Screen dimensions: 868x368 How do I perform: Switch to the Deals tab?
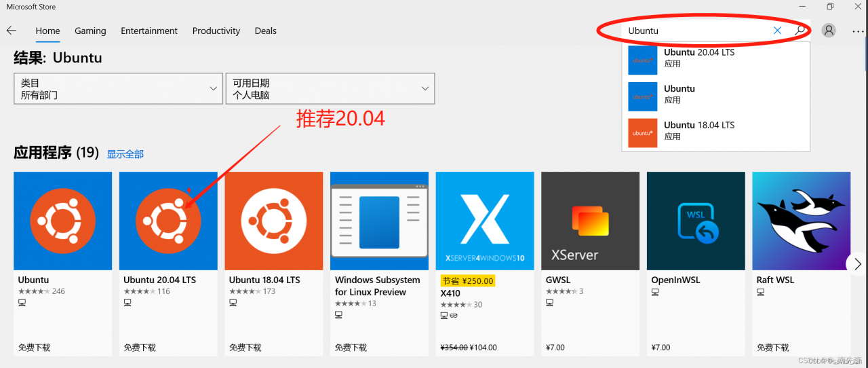266,31
